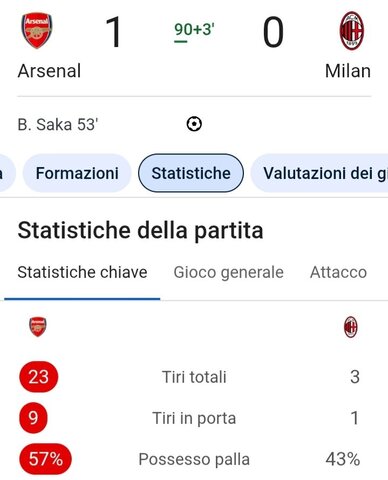
Task: Click the small Arsenal crest above the stats
Action: click(38, 327)
